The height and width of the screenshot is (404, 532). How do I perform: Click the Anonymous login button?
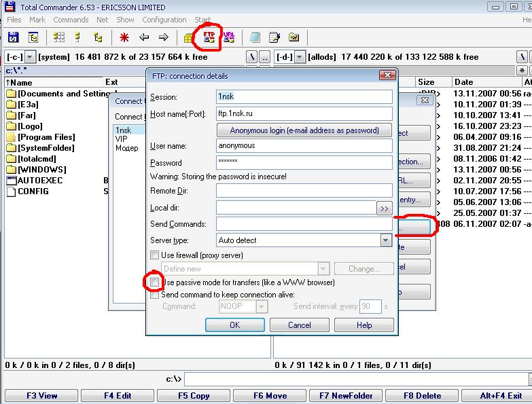click(x=304, y=130)
